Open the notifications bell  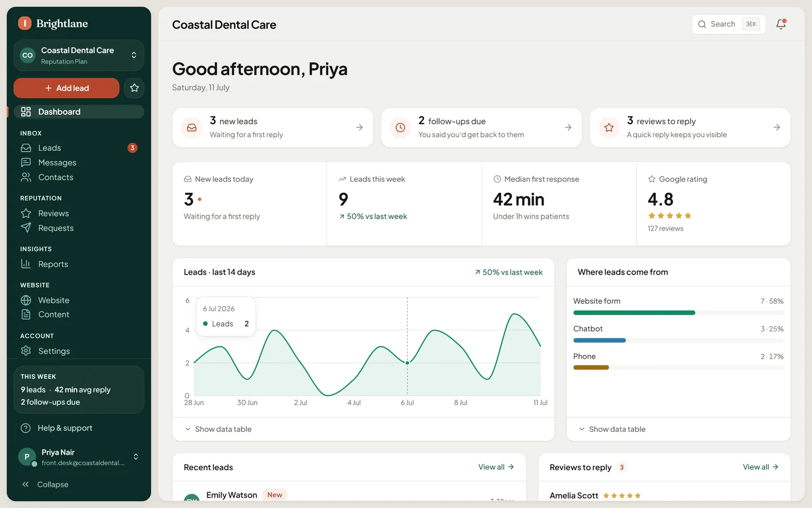(781, 24)
